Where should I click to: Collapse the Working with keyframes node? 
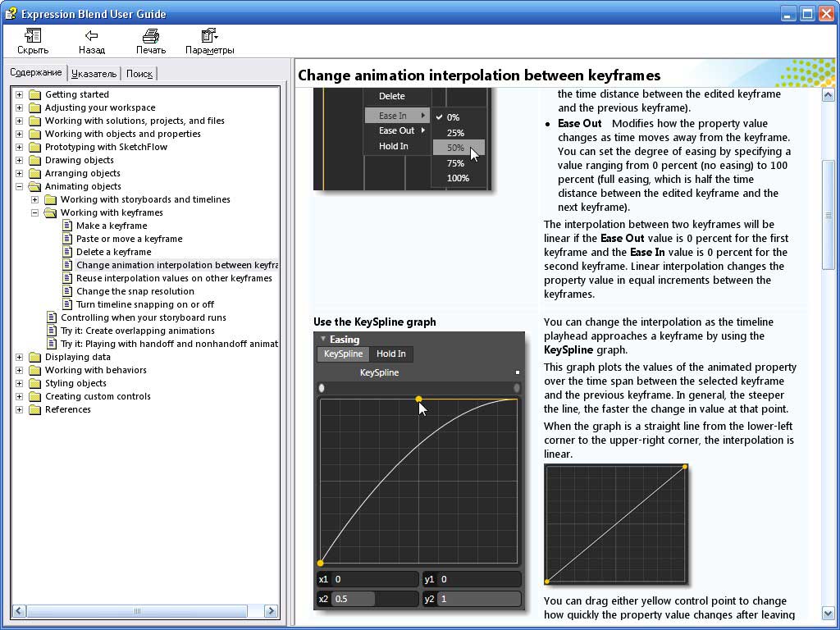(34, 212)
